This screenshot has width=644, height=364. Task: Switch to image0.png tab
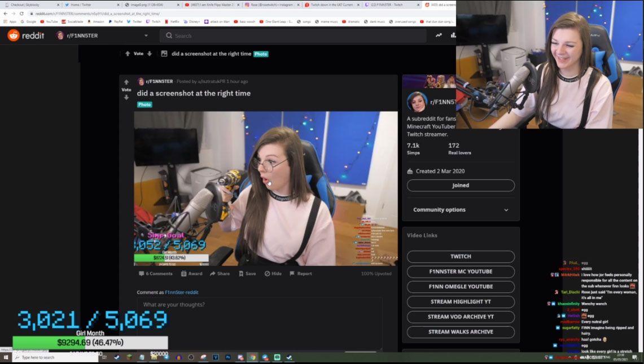(152, 5)
